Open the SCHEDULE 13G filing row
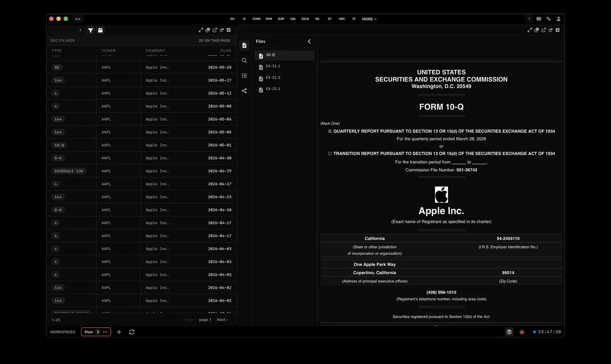This screenshot has height=364, width=611. point(142,171)
